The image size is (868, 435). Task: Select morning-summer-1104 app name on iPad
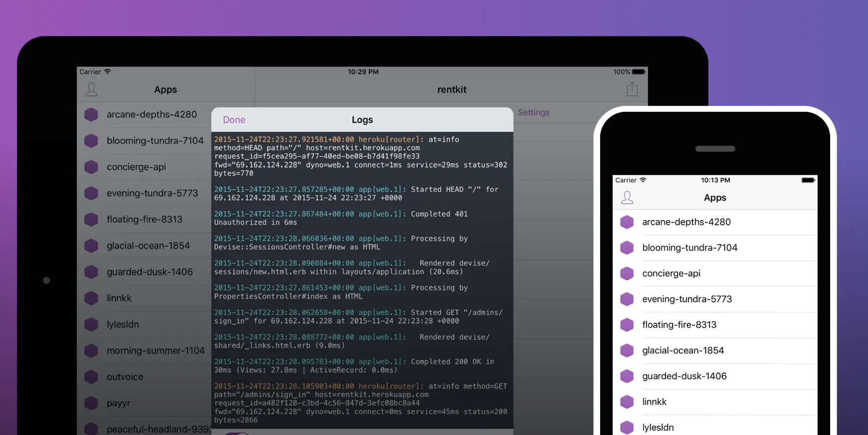156,351
